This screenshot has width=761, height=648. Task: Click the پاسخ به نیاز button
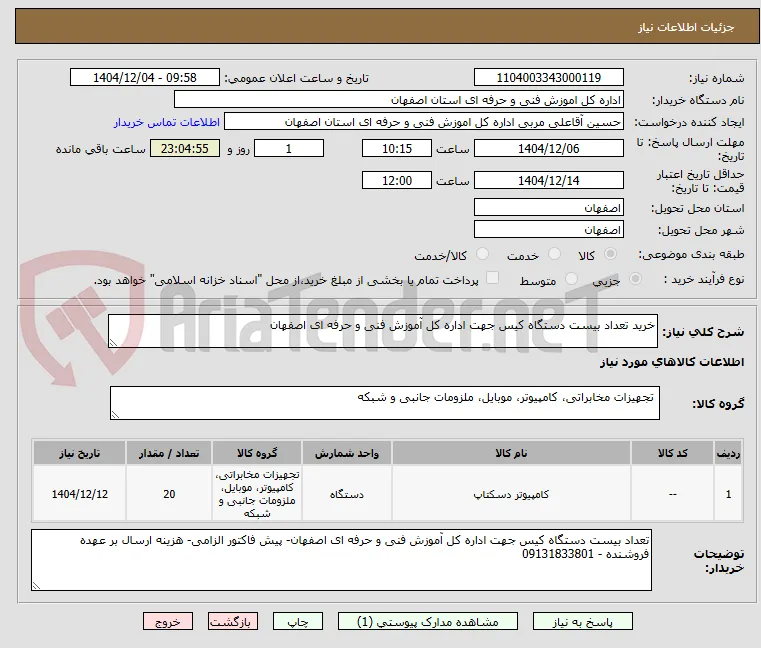coord(582,621)
